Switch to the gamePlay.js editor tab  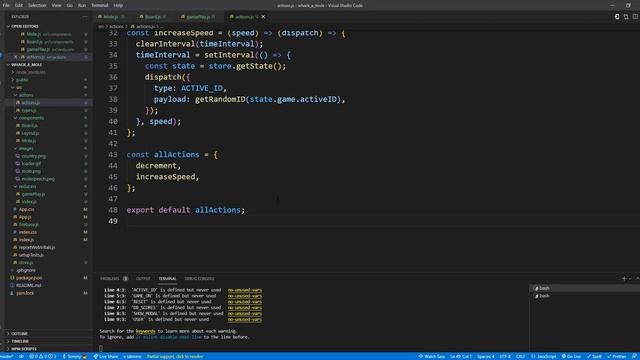[x=198, y=17]
